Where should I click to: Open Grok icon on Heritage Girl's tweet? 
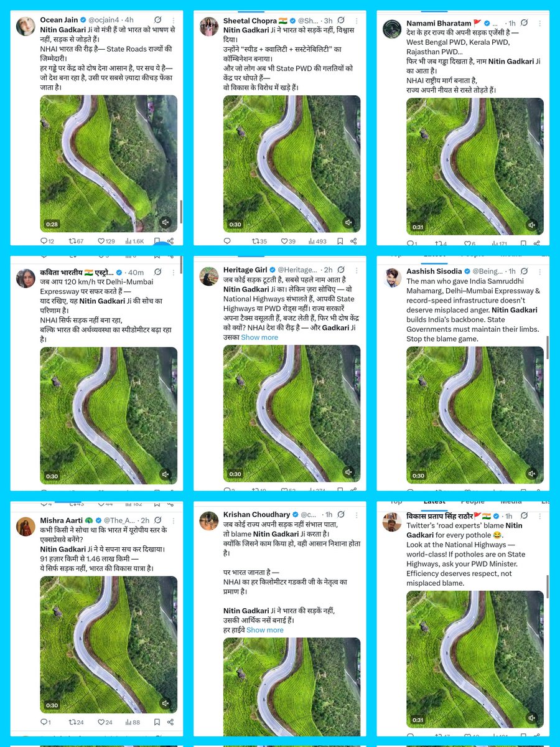click(340, 270)
